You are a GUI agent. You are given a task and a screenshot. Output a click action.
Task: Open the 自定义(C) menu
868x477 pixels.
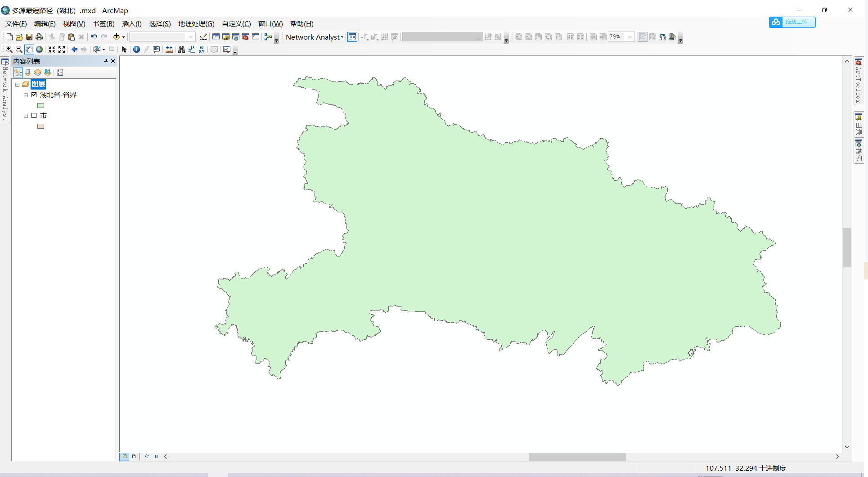pyautogui.click(x=236, y=24)
